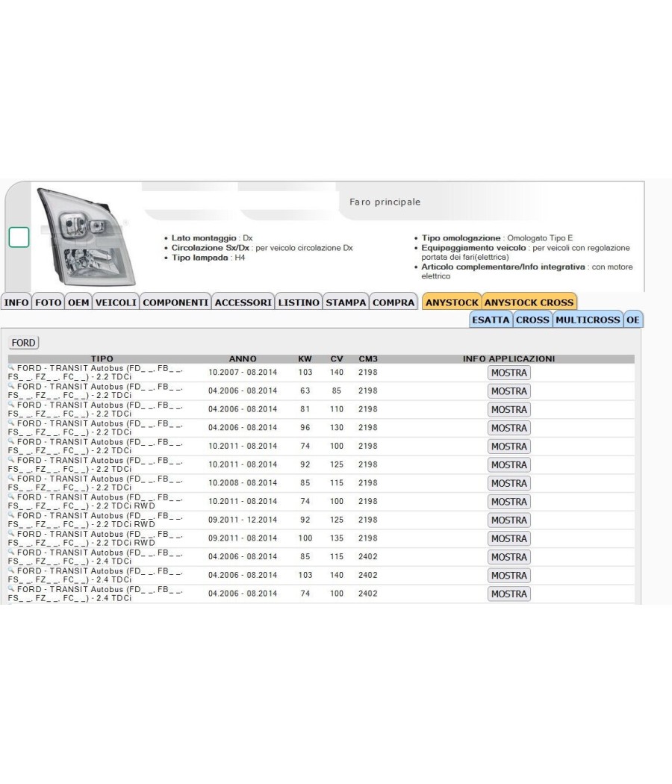Click MOSTRA for 74 kW 2.2 TDCi non-RWD row
Image resolution: width=672 pixels, height=784 pixels.
(x=509, y=447)
